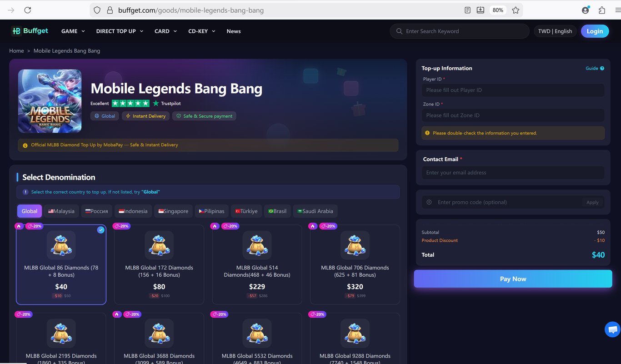The width and height of the screenshot is (621, 364).
Task: Click the diamond bag icon for 172 Diamonds
Action: click(x=159, y=245)
